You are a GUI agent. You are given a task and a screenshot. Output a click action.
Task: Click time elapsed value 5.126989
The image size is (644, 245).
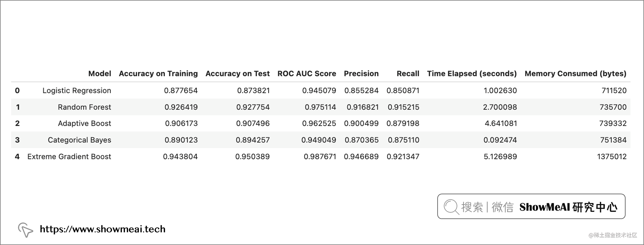(500, 156)
